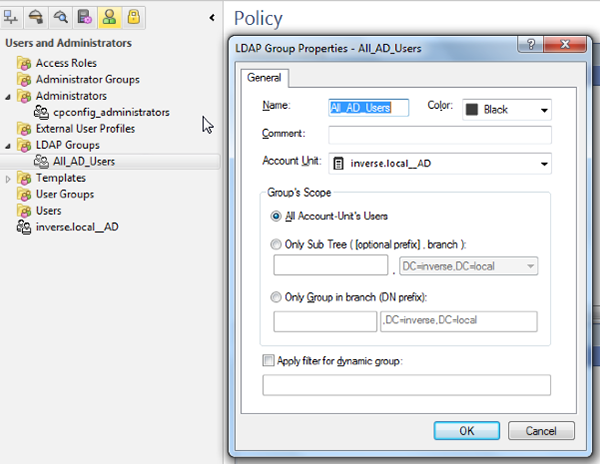600x464 pixels.
Task: Open the Network Objects toolbar tab icon
Action: coord(13,17)
